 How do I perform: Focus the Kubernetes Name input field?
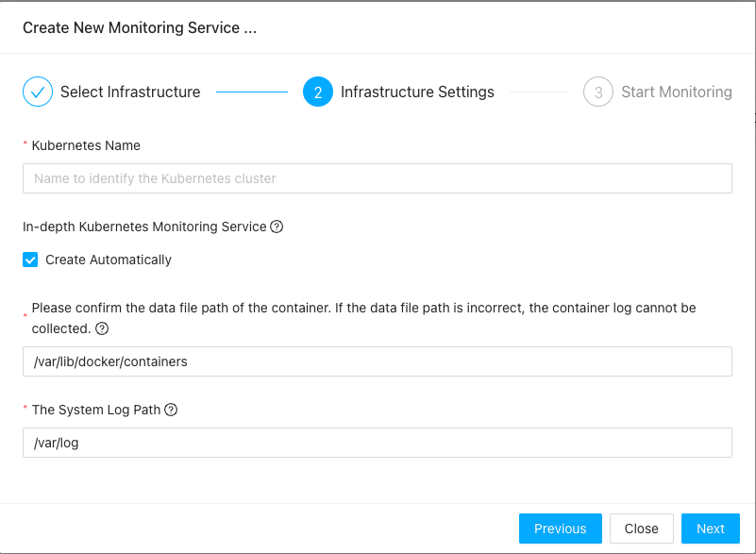(x=378, y=178)
